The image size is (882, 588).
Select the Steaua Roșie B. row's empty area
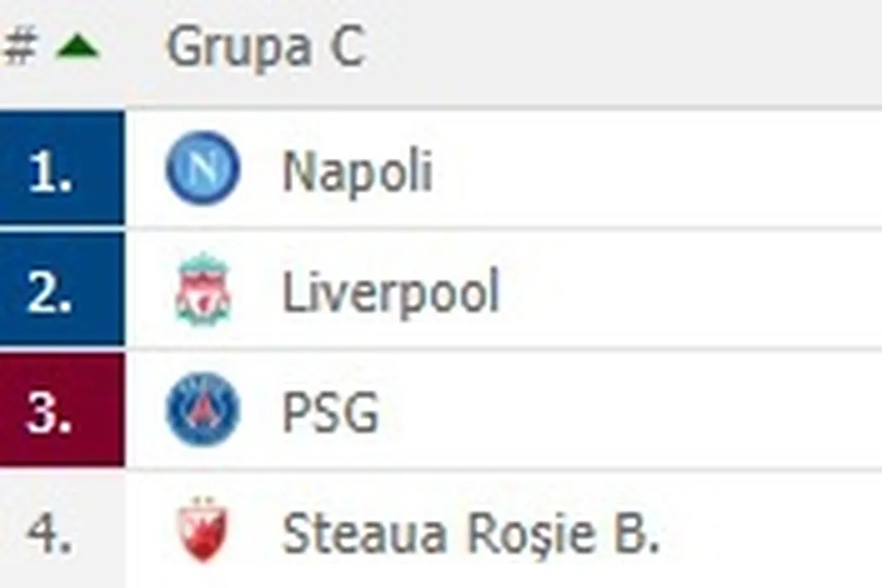(x=773, y=533)
